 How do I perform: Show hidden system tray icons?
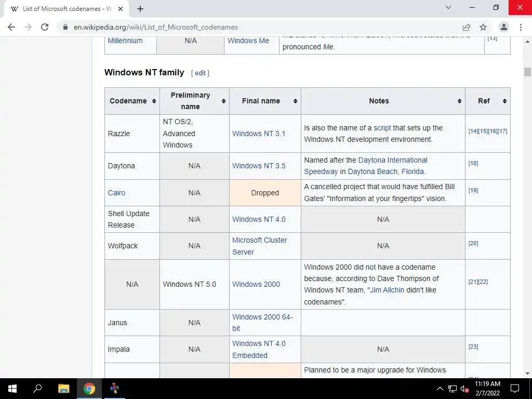click(440, 389)
